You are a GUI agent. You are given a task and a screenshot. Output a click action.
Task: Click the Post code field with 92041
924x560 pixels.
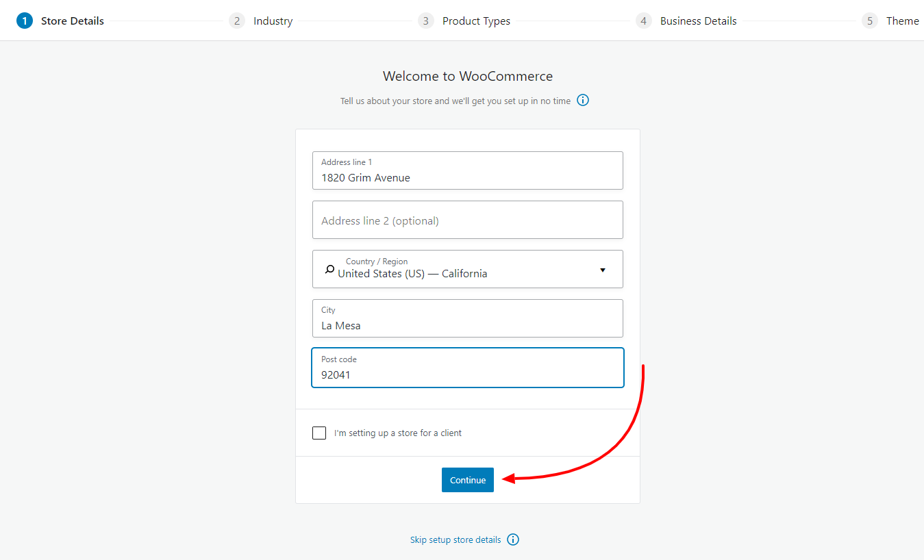(x=468, y=368)
